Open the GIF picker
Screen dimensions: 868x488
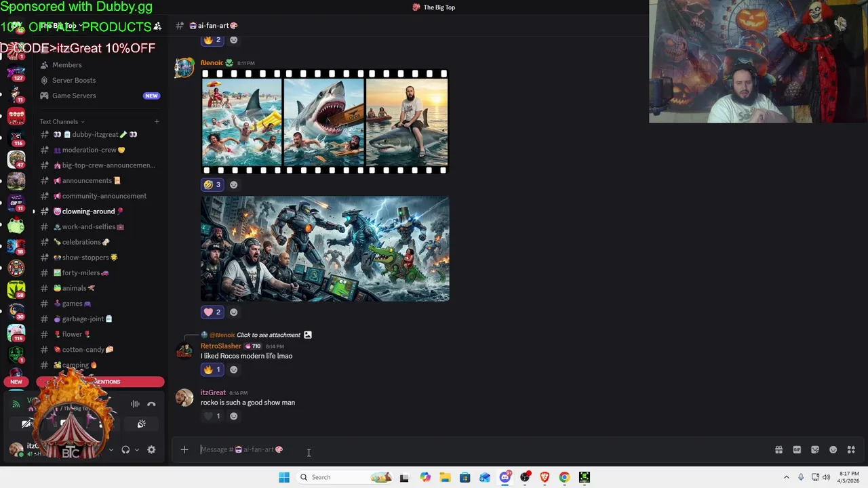point(797,449)
